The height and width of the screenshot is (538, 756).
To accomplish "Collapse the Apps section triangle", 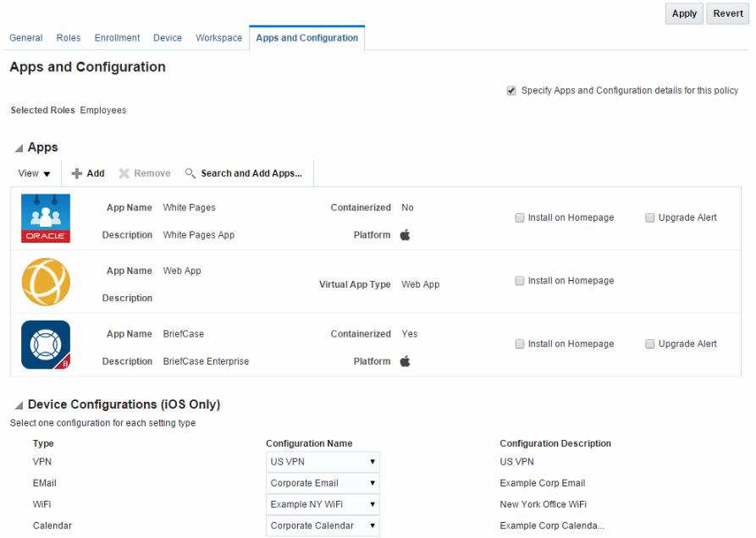I will (19, 148).
